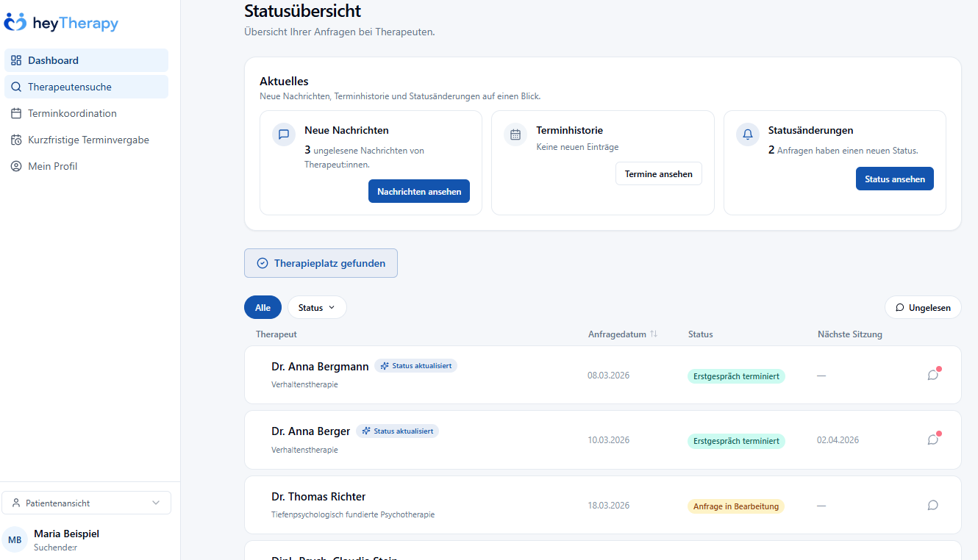Viewport: 978px width, 560px height.
Task: Click the Termine ansehen button
Action: 659,174
